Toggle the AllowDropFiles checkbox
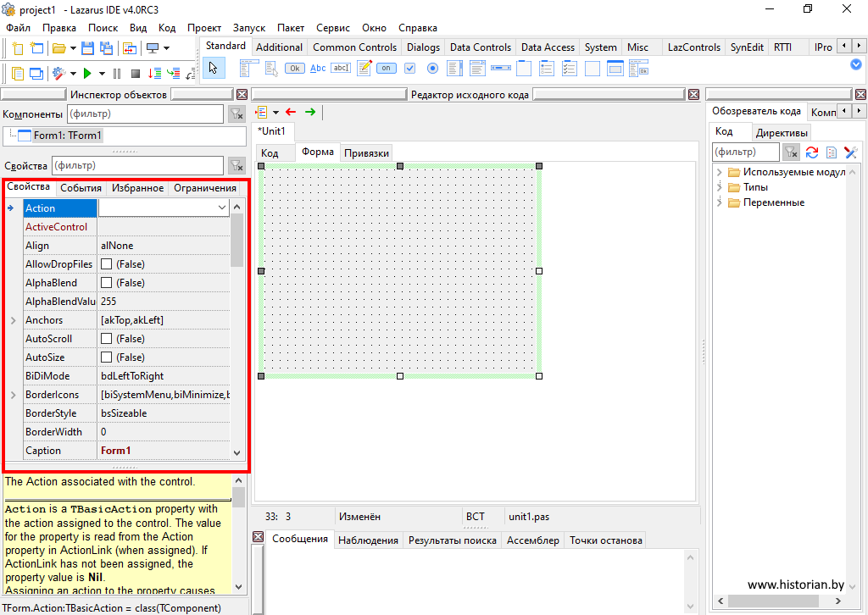868x615 pixels. click(x=107, y=264)
